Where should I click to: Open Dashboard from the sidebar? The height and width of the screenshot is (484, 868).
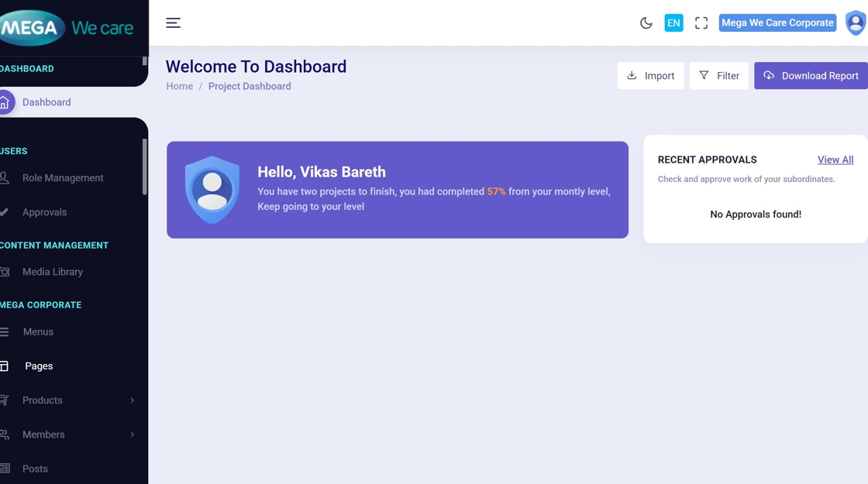click(46, 102)
